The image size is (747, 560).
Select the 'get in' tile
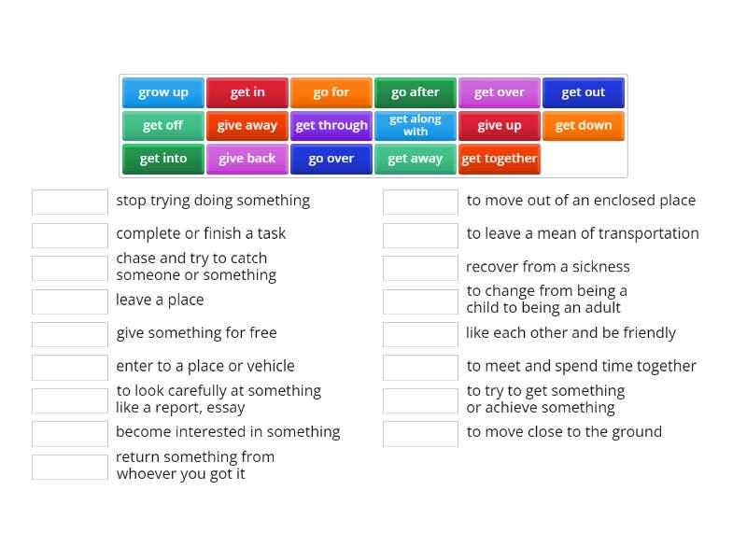pyautogui.click(x=247, y=91)
